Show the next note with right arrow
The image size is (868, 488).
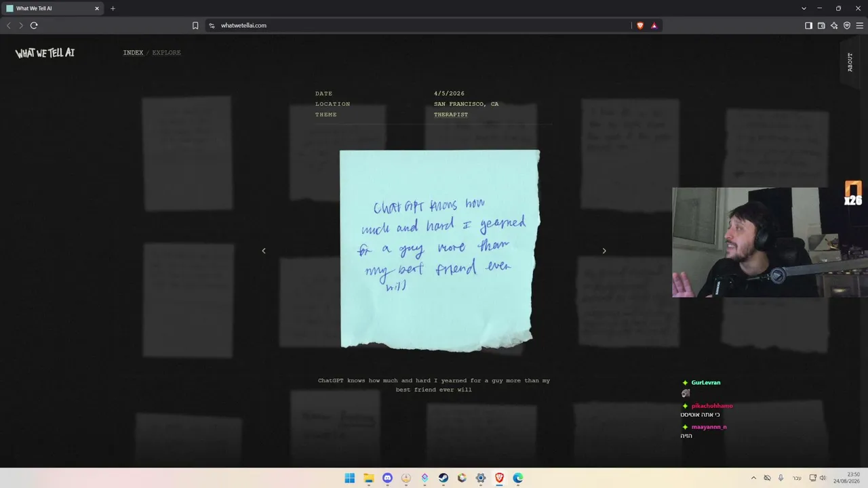[604, 251]
